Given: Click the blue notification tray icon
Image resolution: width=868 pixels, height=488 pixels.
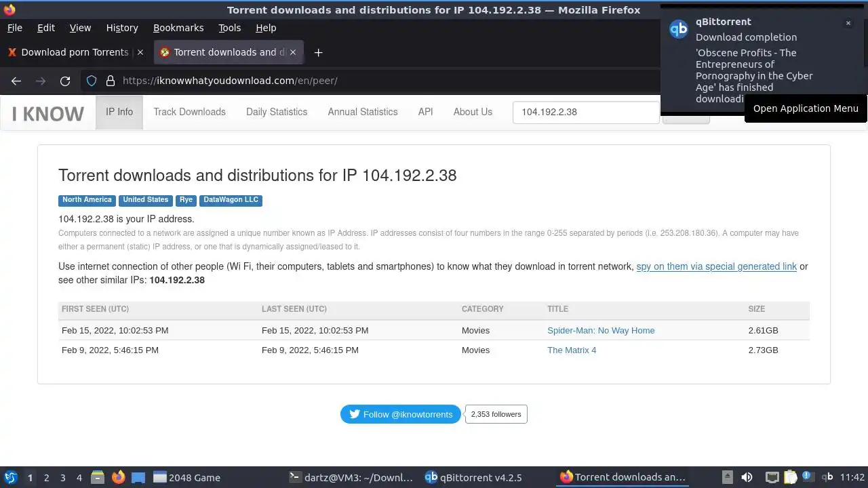Looking at the screenshot, I should (808, 476).
